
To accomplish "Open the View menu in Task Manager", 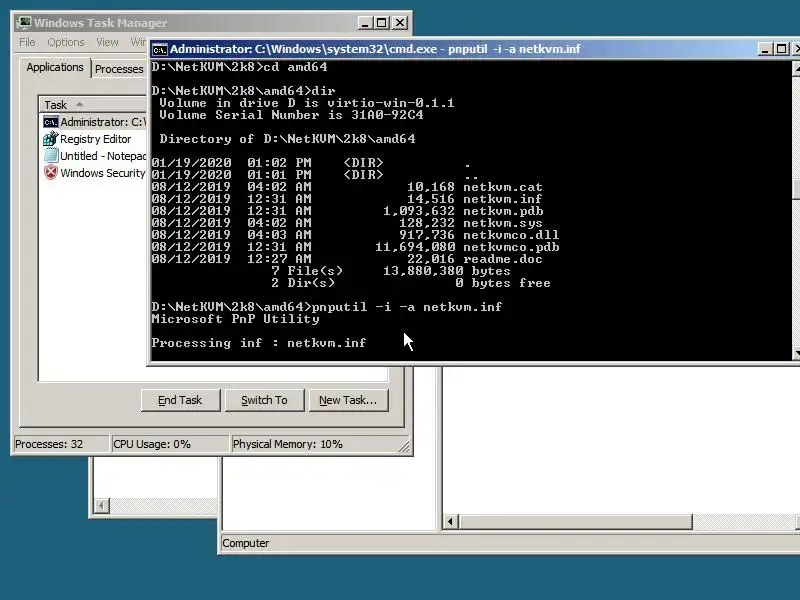I will (107, 42).
